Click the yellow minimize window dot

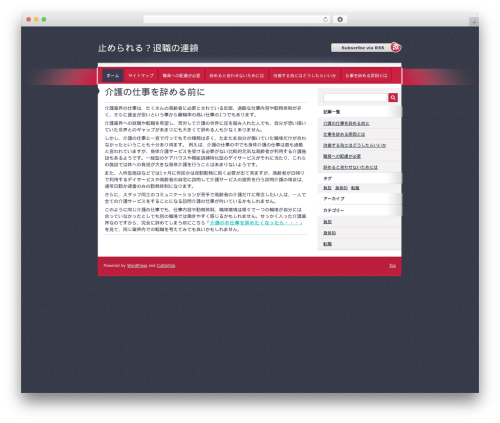click(36, 19)
